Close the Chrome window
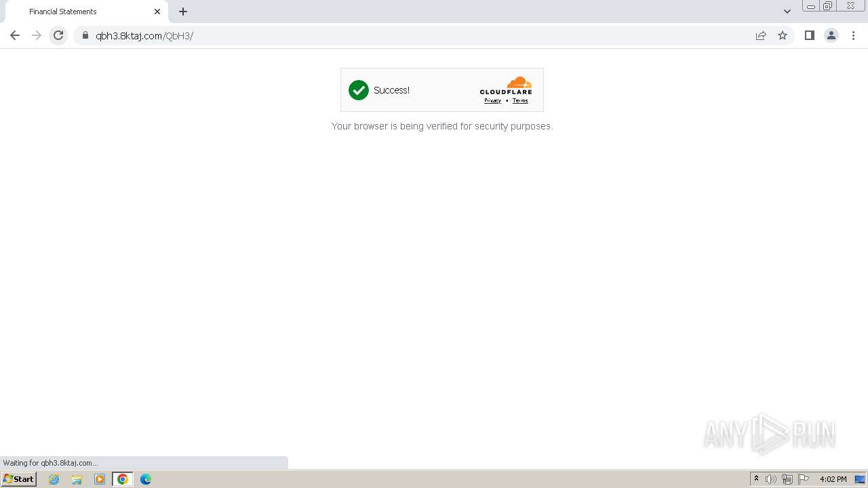This screenshot has width=868, height=488. tap(850, 6)
